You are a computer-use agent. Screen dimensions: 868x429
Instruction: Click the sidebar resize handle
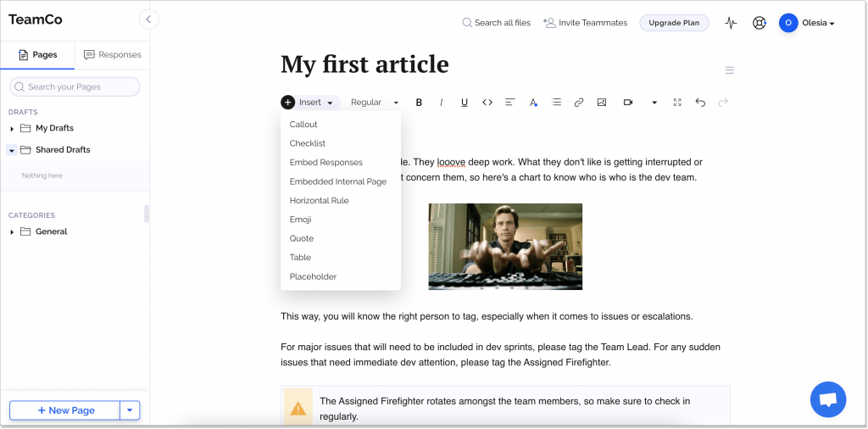(147, 214)
